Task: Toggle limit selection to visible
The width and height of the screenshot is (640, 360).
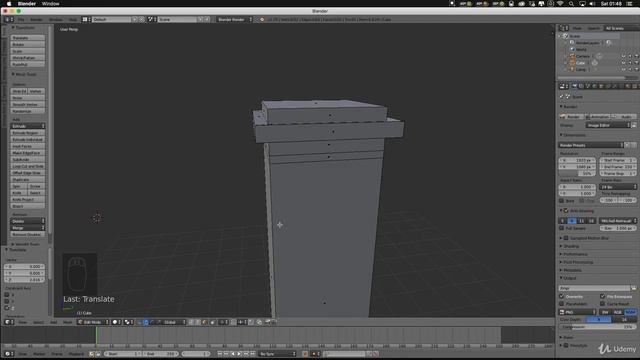Action: (213, 322)
